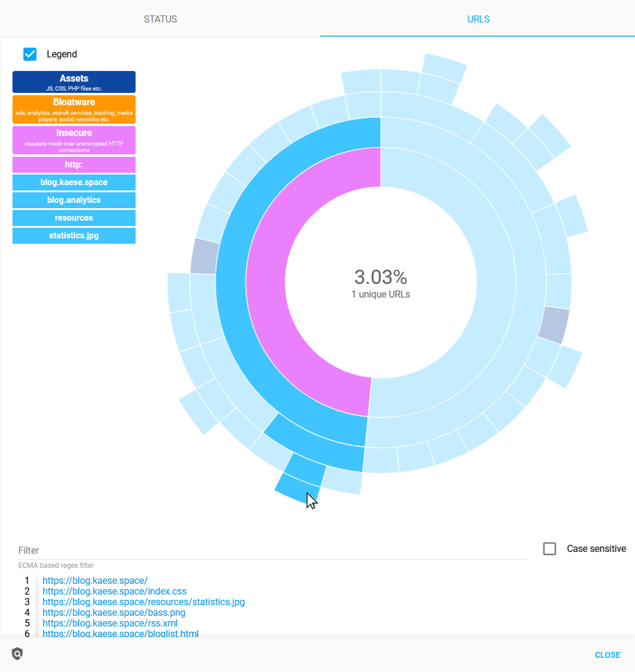Click the first URL https://blog.kaese.space/
The width and height of the screenshot is (635, 672).
point(95,581)
